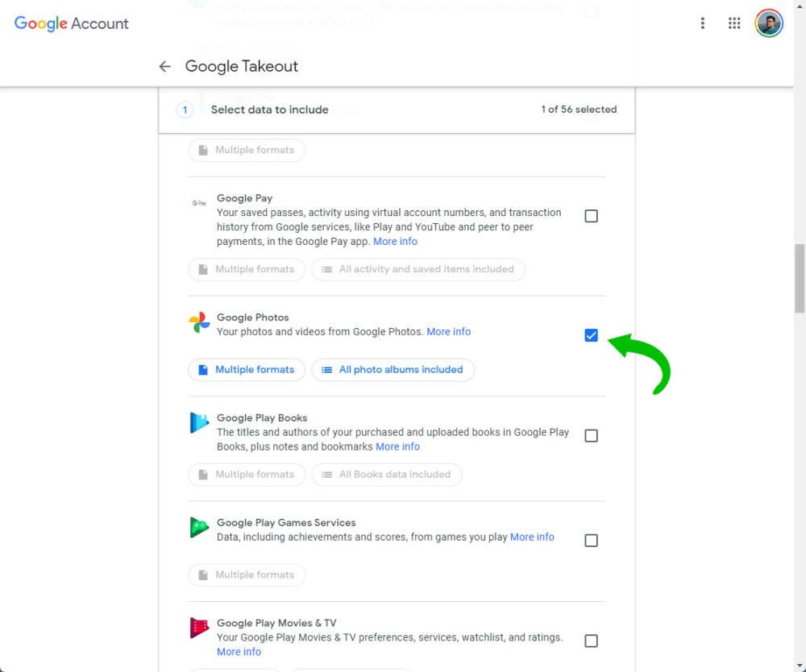Open the Google apps grid launcher
This screenshot has width=806, height=672.
[x=734, y=23]
